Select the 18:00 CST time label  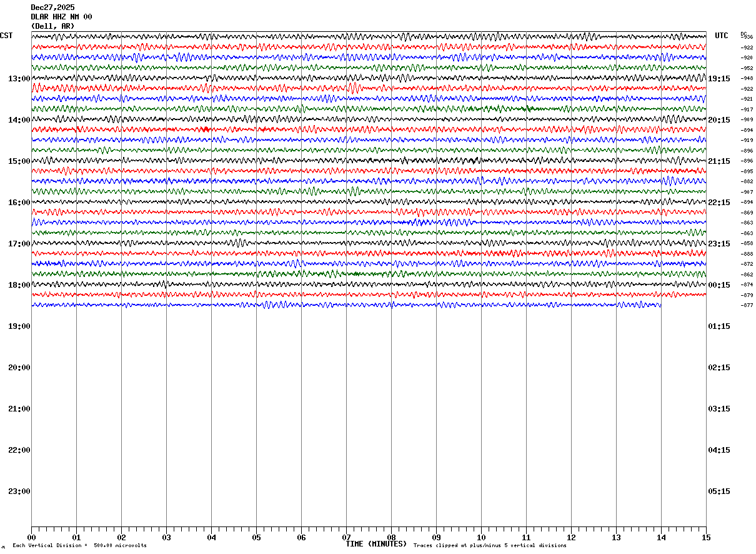pos(19,285)
